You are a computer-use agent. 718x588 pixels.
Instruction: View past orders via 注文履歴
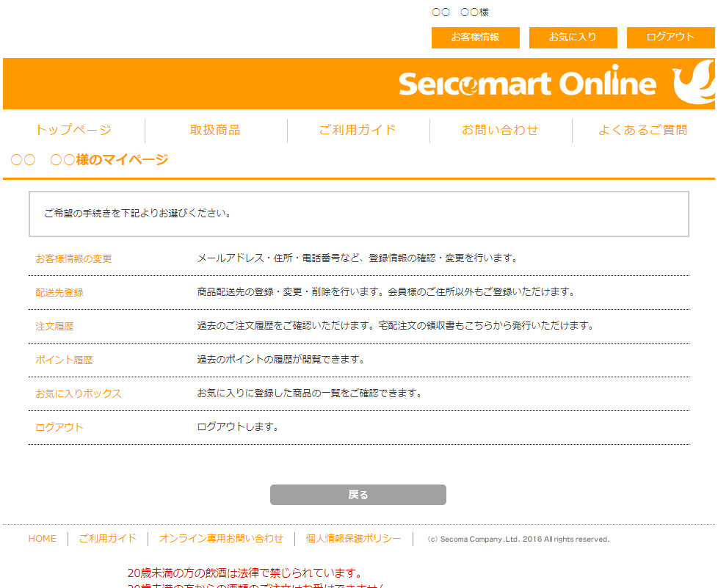click(54, 326)
